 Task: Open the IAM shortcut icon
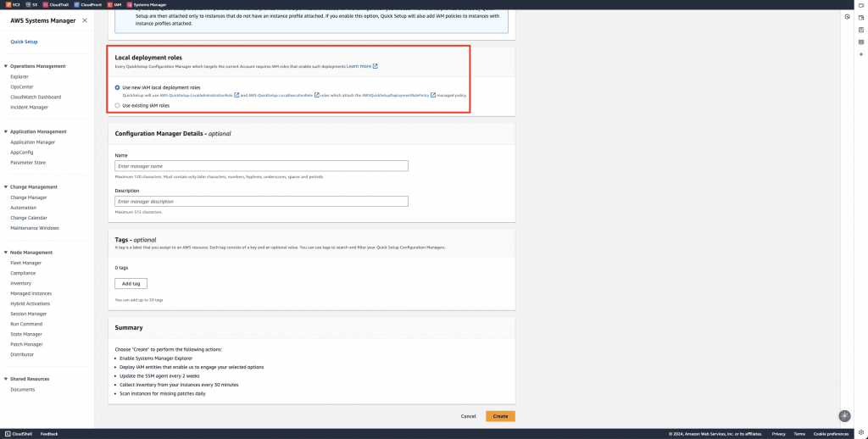pyautogui.click(x=110, y=4)
